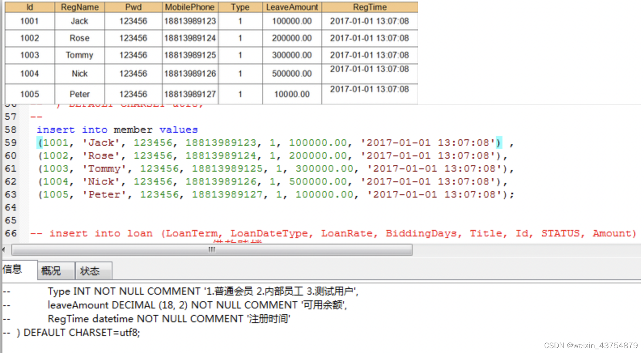Click 'Jack' string in SQL line 59

click(101, 142)
